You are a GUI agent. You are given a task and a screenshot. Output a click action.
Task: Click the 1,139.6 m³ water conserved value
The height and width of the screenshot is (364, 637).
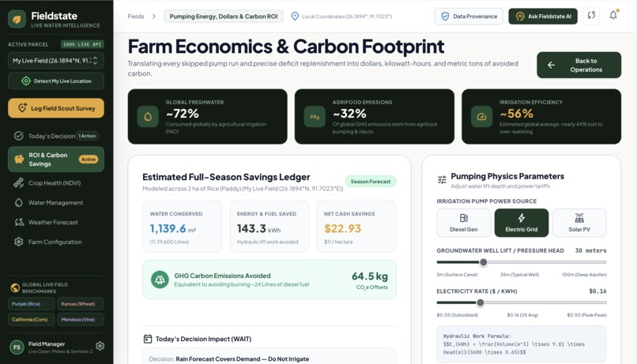coord(172,229)
